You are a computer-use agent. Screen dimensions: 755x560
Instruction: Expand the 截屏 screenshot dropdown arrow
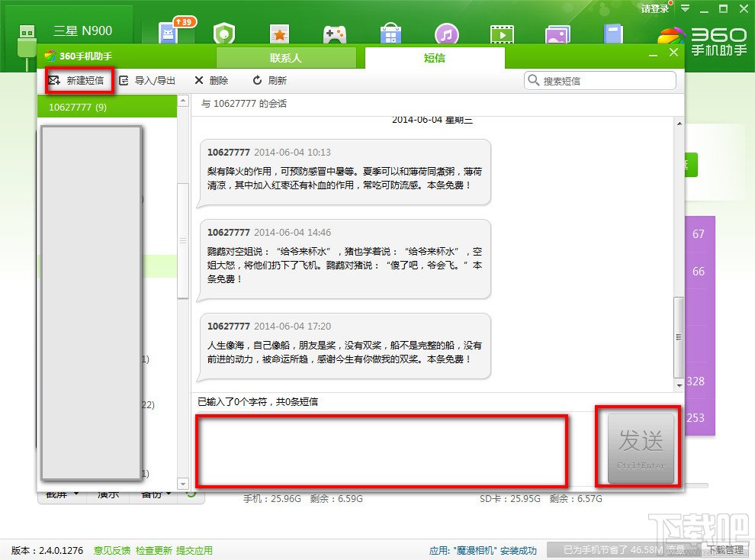(75, 494)
